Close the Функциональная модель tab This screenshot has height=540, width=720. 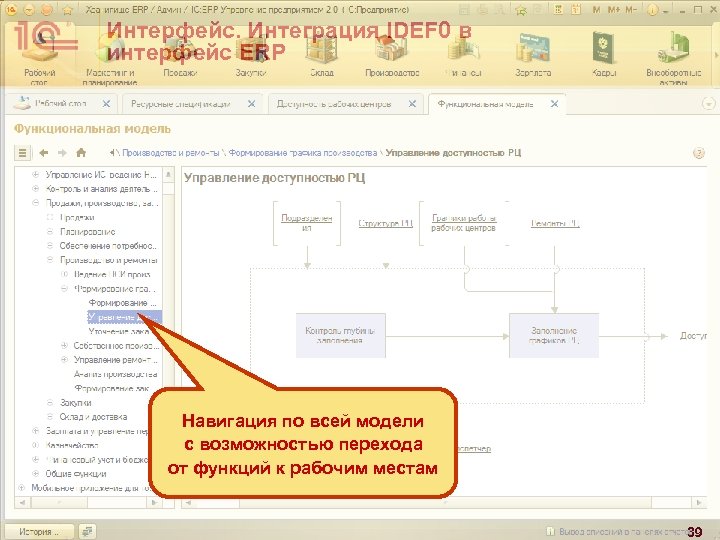(x=554, y=104)
